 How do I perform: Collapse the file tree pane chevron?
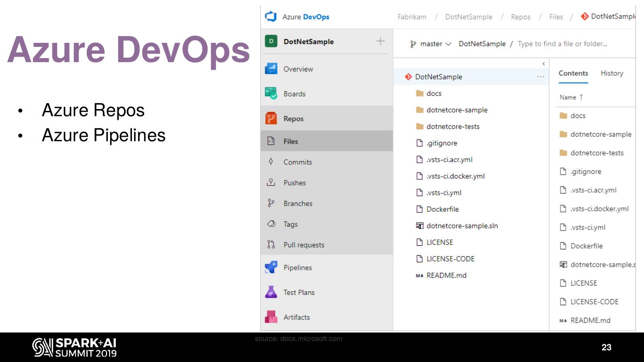pyautogui.click(x=543, y=64)
